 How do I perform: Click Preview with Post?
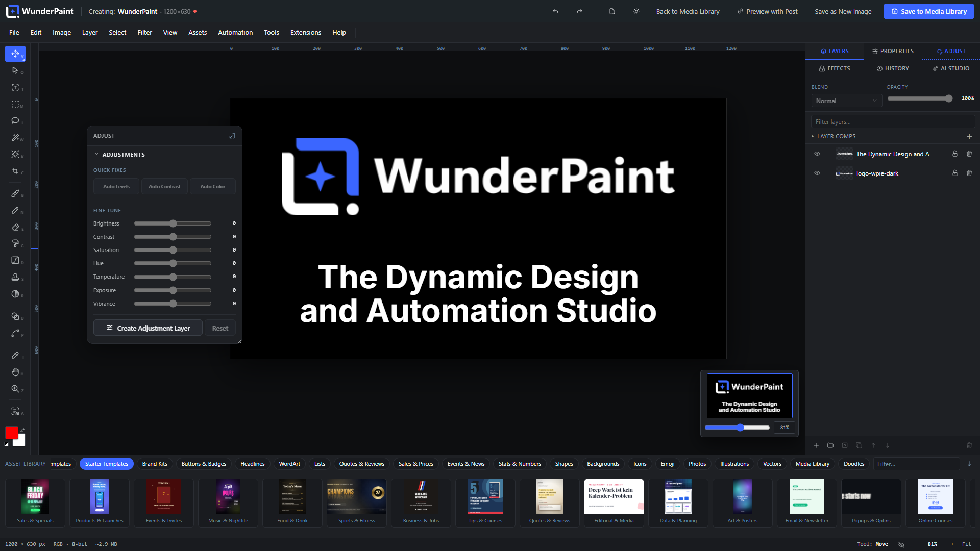tap(767, 11)
